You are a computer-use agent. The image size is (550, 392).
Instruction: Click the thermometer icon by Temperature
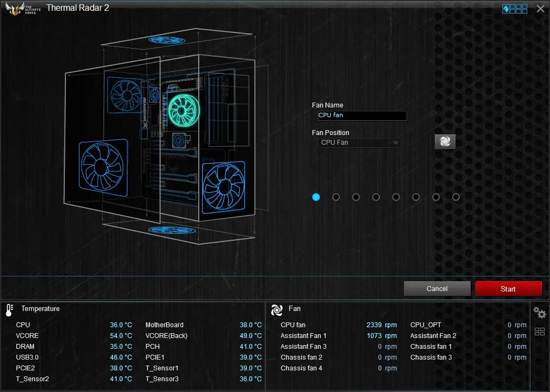click(10, 310)
